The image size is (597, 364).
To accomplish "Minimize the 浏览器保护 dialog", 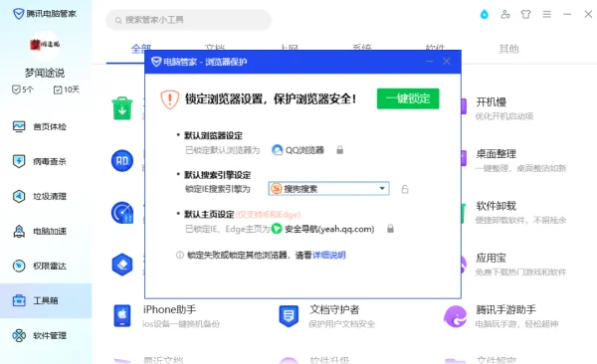I will (429, 62).
